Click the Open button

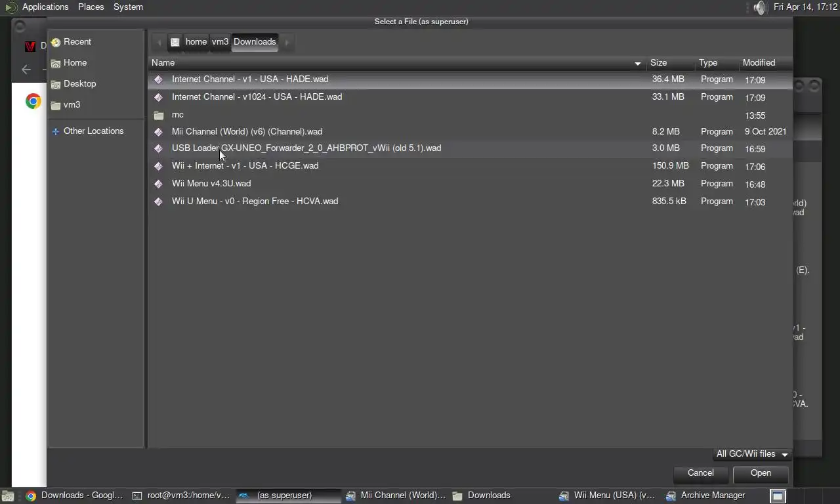[x=761, y=473]
